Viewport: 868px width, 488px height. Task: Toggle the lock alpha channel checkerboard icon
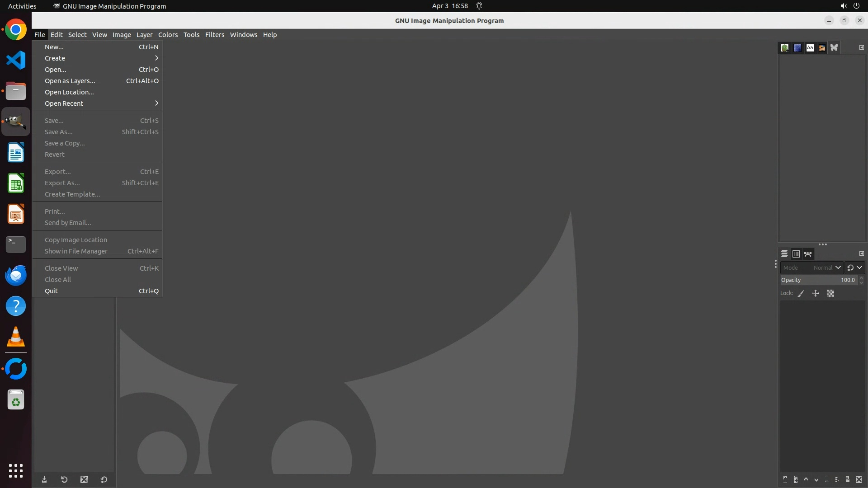pos(830,294)
